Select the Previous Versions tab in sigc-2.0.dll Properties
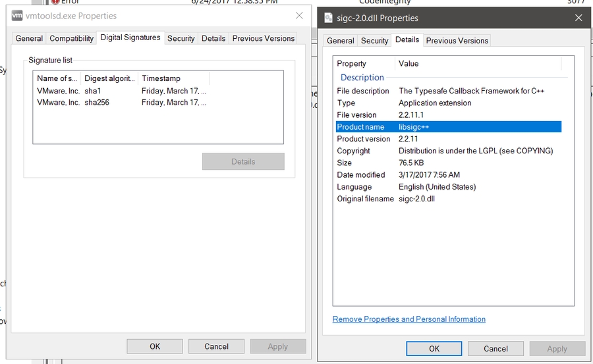This screenshot has height=364, width=593. click(x=457, y=41)
